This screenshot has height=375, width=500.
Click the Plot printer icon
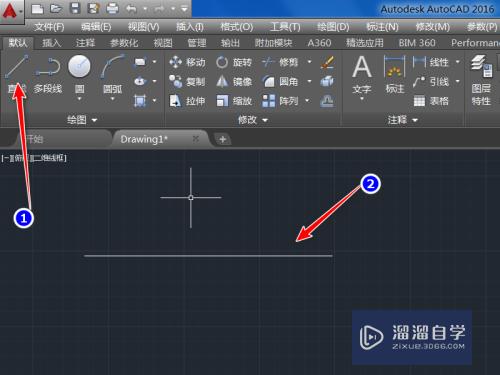point(112,9)
